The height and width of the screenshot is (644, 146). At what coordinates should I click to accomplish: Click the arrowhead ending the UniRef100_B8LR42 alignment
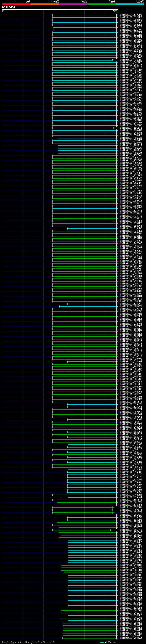tap(111, 530)
